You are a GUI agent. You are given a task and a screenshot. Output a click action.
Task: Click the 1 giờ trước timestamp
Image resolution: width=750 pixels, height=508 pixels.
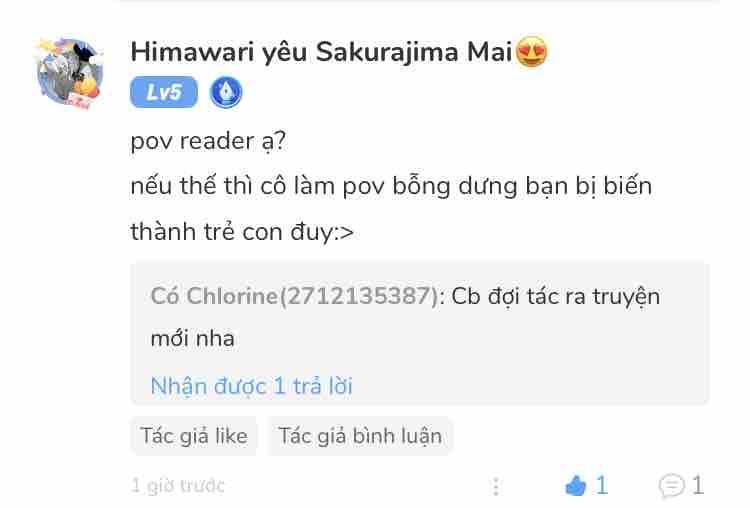177,486
